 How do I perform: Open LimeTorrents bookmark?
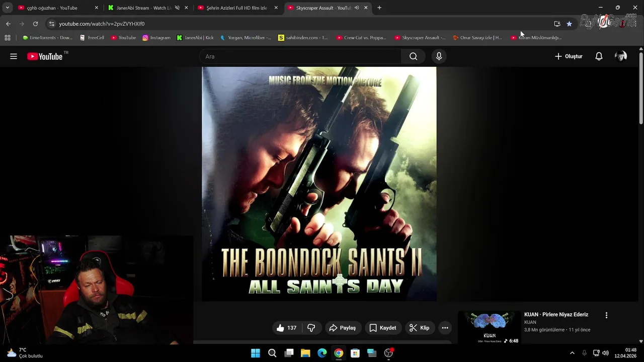coord(47,38)
